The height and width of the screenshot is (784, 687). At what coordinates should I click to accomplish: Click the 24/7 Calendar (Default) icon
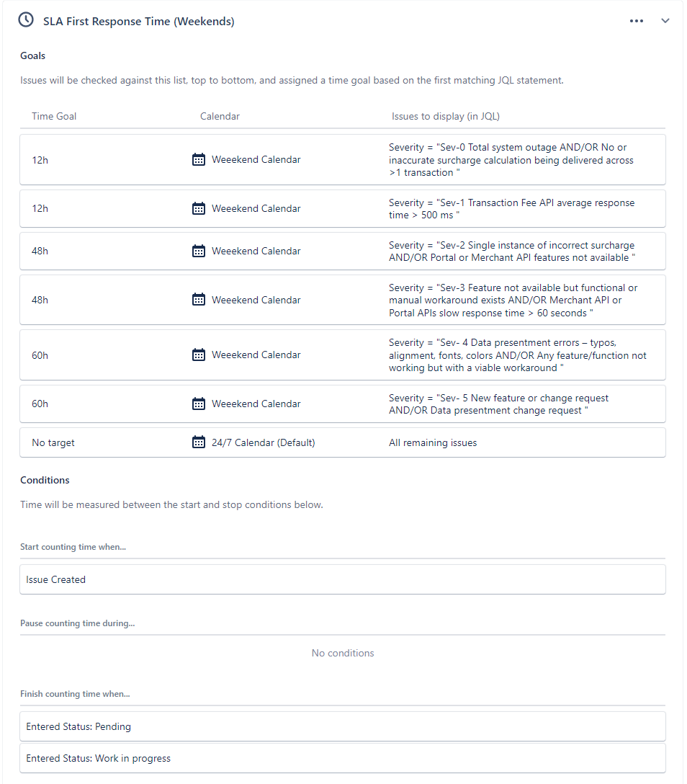[x=199, y=442]
